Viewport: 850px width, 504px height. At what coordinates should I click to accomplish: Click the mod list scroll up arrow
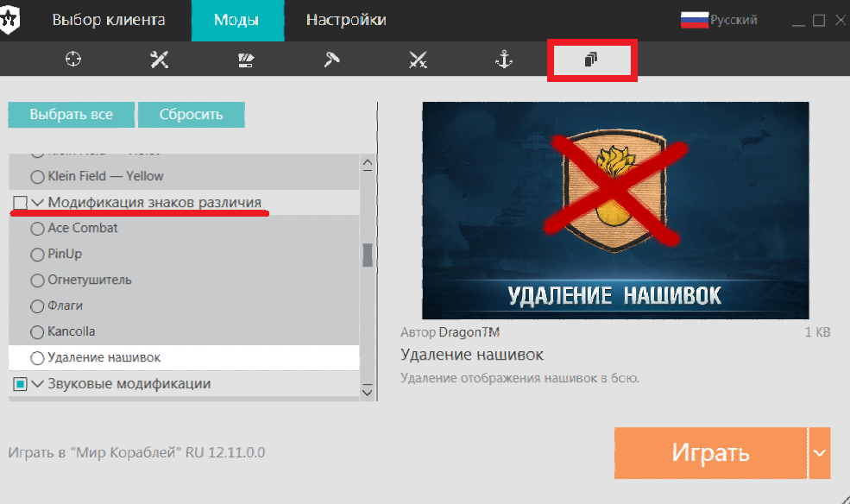tap(367, 165)
